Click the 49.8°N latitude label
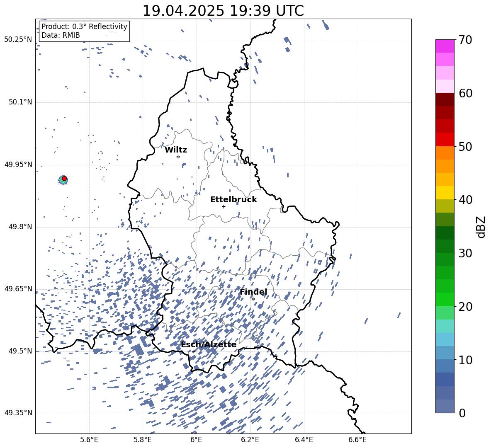491x448 pixels. pyautogui.click(x=20, y=227)
